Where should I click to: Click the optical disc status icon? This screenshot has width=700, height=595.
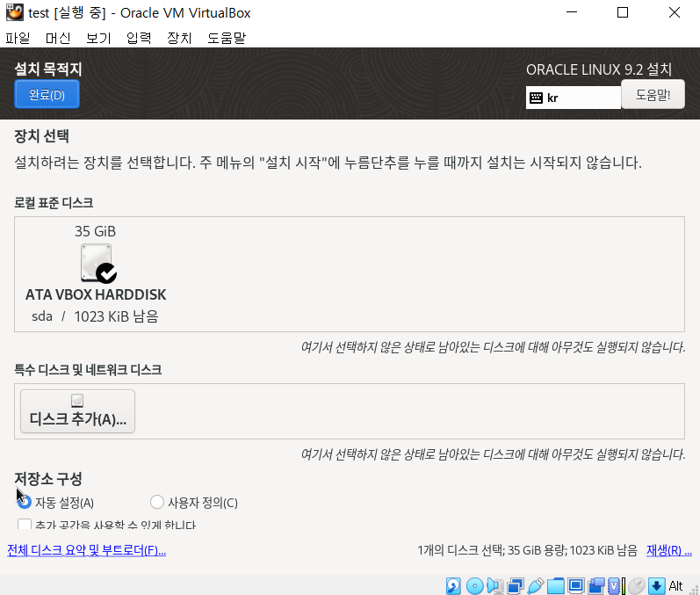click(x=474, y=585)
